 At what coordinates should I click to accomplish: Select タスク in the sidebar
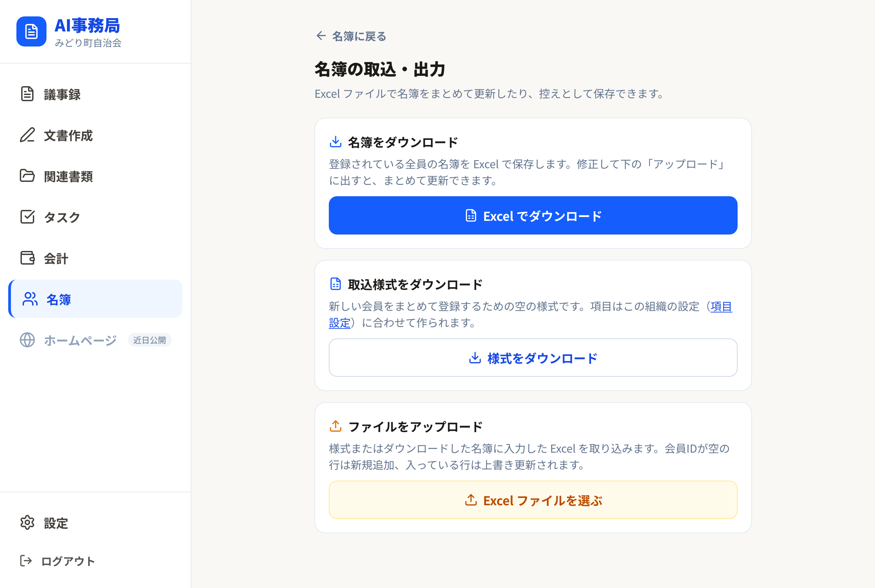(95, 217)
